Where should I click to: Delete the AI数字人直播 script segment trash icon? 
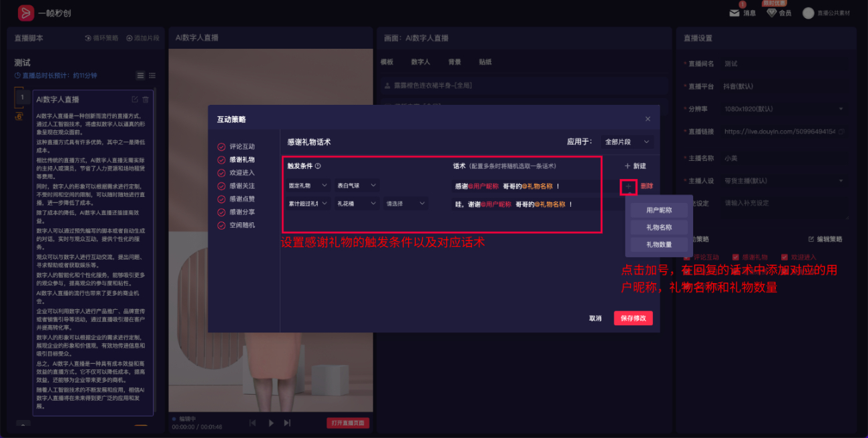coord(146,99)
